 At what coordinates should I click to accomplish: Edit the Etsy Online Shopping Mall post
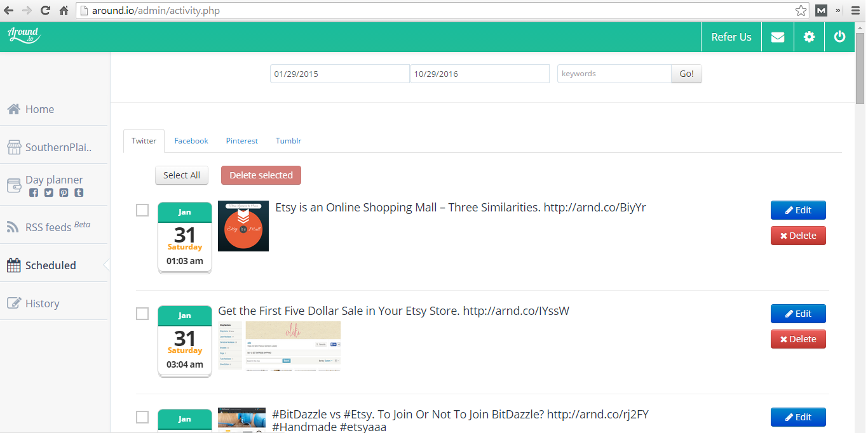[x=798, y=210]
